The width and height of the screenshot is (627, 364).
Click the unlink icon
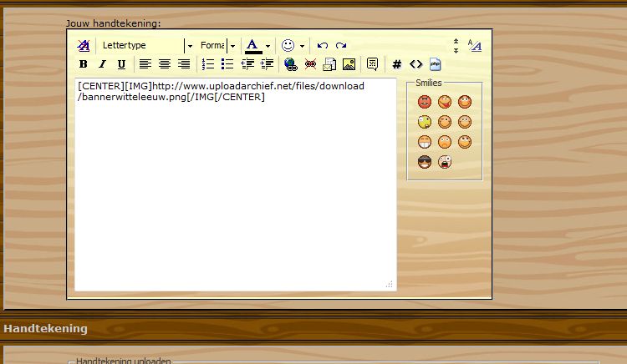pyautogui.click(x=310, y=64)
